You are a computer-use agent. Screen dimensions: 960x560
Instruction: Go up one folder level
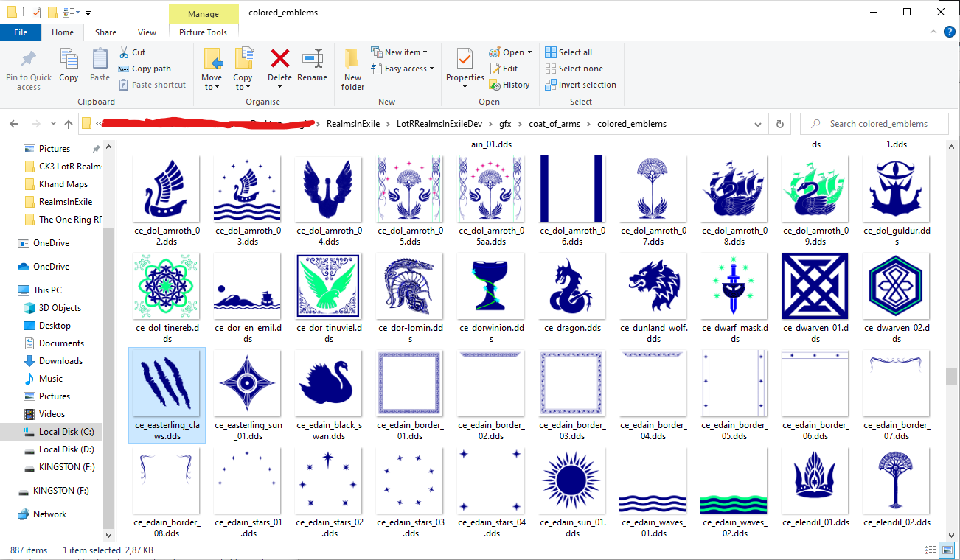point(69,124)
